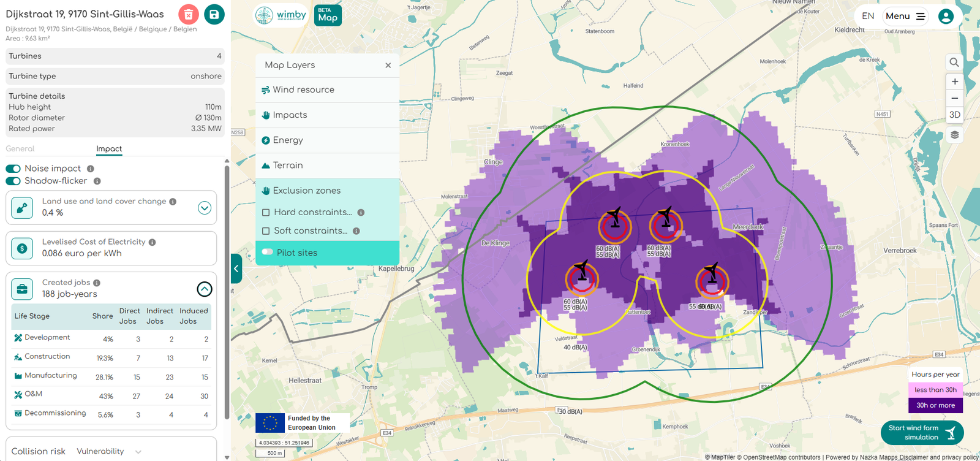Zoom in on the map
The height and width of the screenshot is (461, 980).
(x=954, y=82)
